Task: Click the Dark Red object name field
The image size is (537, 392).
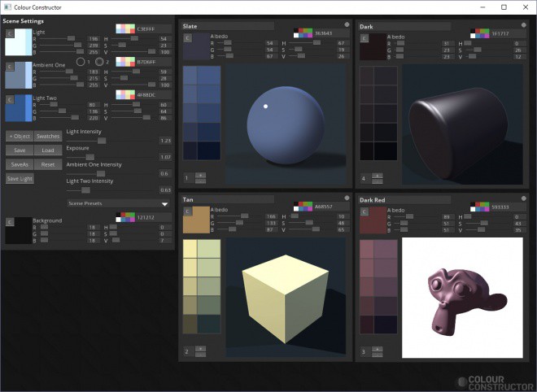Action: (404, 200)
